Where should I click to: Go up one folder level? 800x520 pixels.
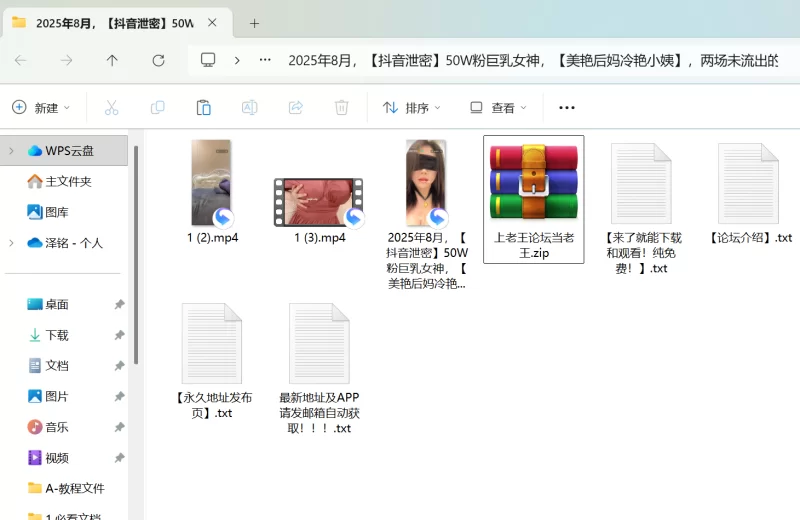pos(112,60)
